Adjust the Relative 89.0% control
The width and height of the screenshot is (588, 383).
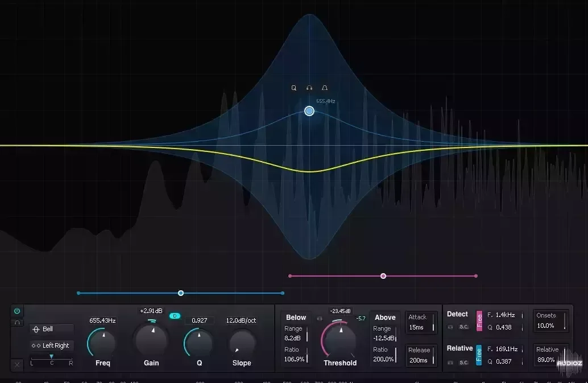[551, 355]
